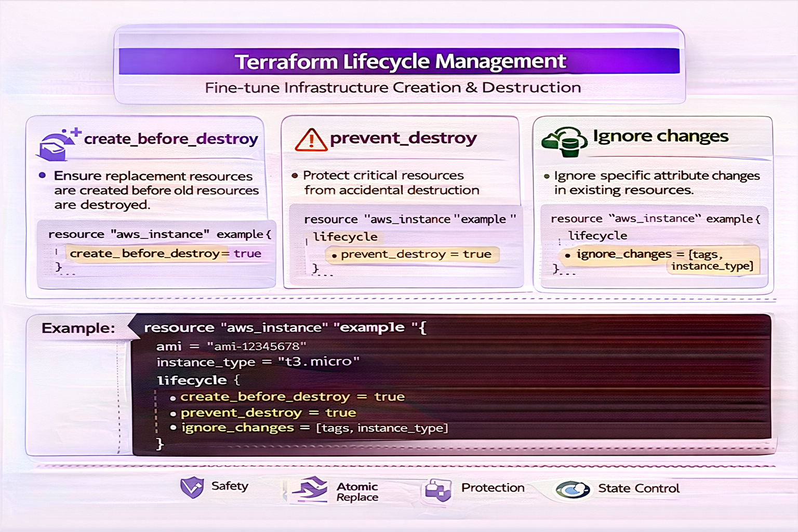Click instance_type] in the Ignore changes card
This screenshot has width=798, height=532.
point(712,266)
